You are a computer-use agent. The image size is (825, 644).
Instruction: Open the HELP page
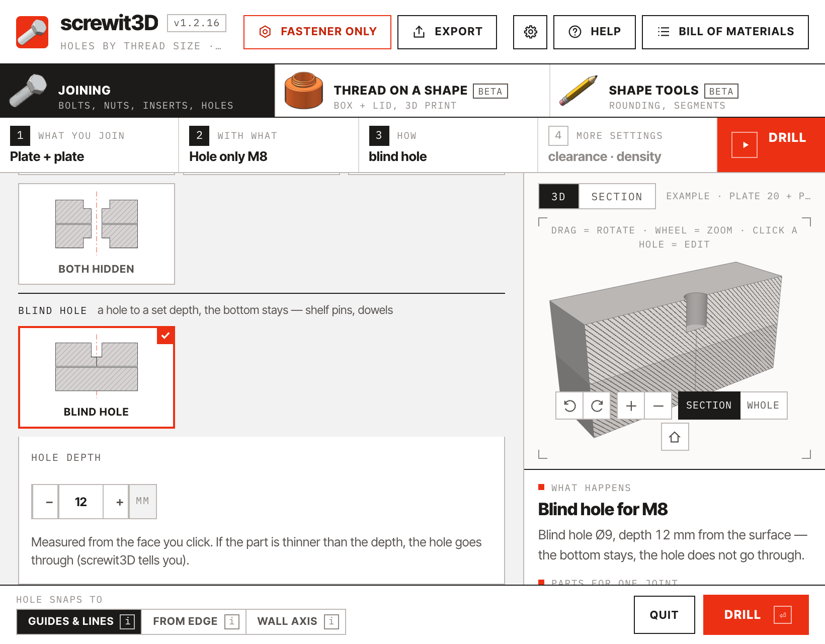pos(595,32)
